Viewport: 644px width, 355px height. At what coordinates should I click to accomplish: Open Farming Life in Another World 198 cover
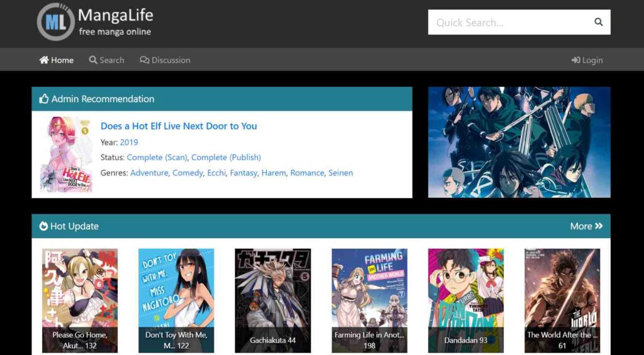369,300
